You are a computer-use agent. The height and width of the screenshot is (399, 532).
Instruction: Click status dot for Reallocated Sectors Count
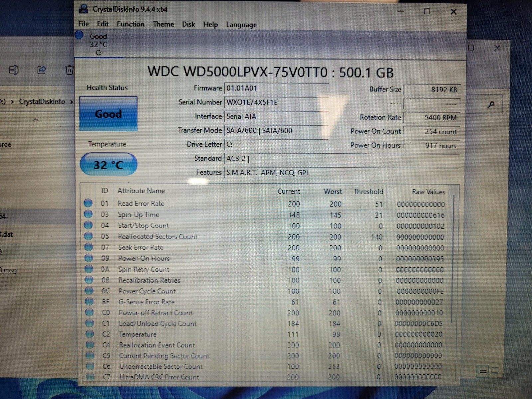coord(88,236)
